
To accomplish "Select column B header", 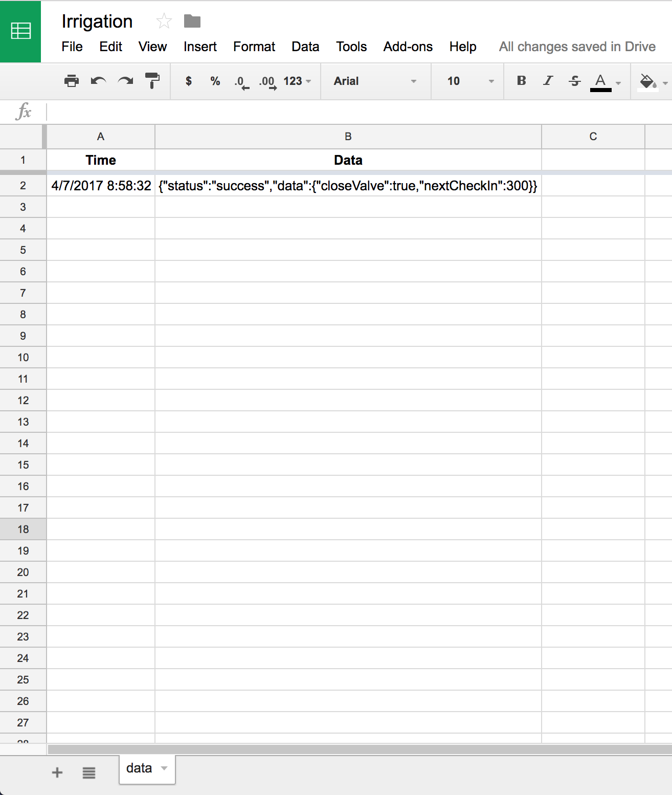I will coord(348,137).
